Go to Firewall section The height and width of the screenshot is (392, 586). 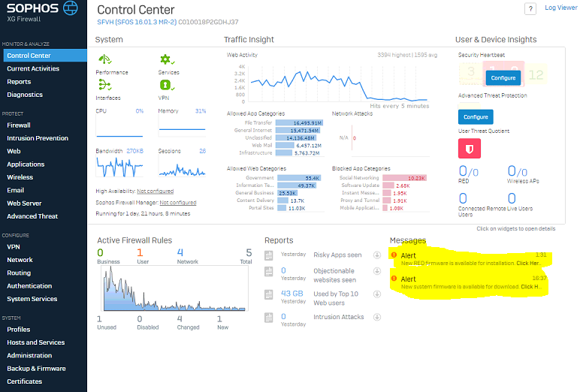(19, 125)
